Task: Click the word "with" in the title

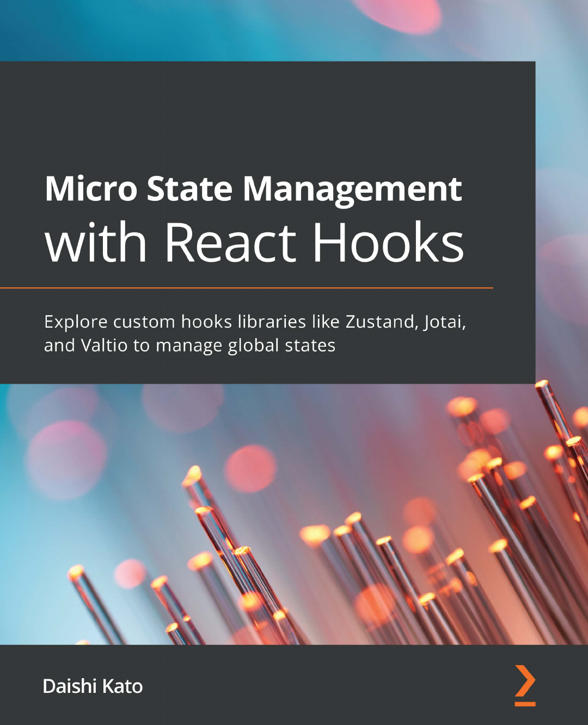Action: 96,242
